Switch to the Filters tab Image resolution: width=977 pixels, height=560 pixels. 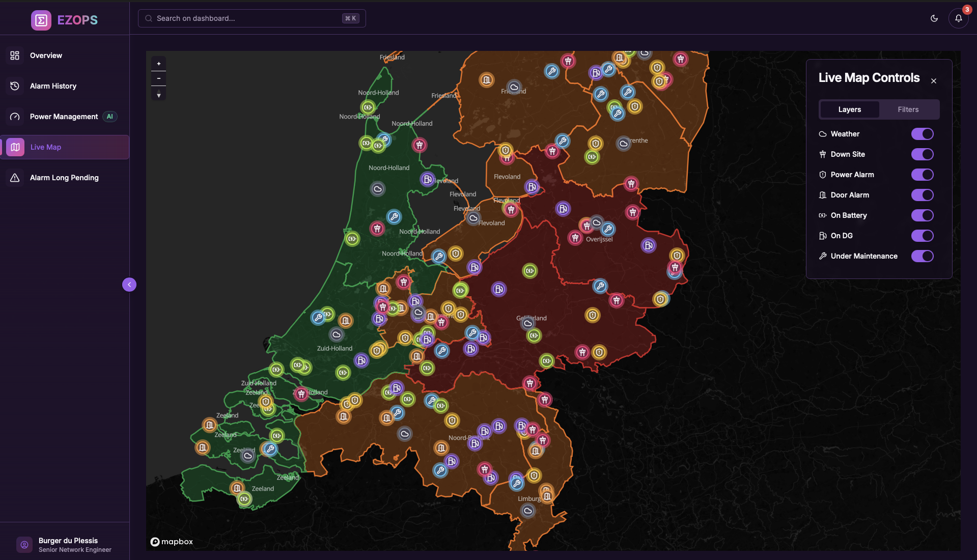click(x=907, y=109)
